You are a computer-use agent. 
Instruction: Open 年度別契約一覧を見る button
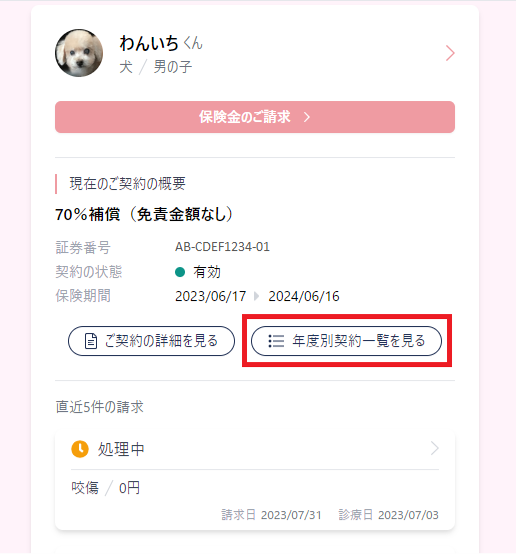[346, 341]
